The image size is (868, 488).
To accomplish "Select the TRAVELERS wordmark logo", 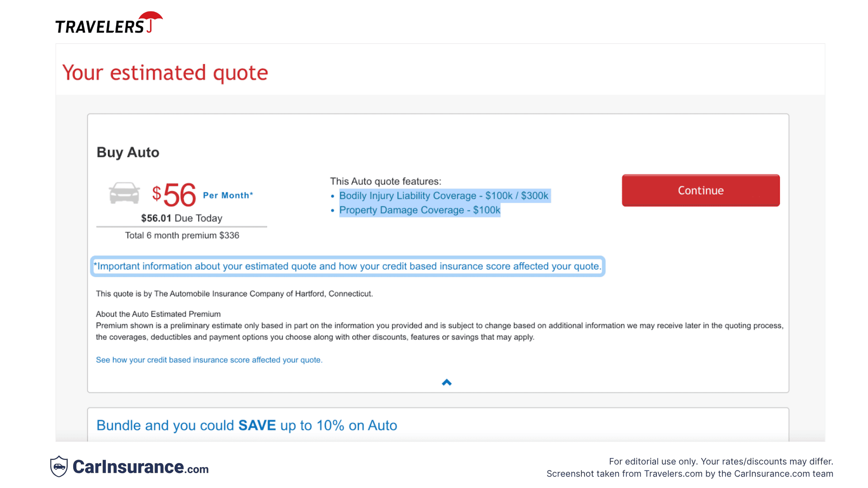I will (x=99, y=26).
